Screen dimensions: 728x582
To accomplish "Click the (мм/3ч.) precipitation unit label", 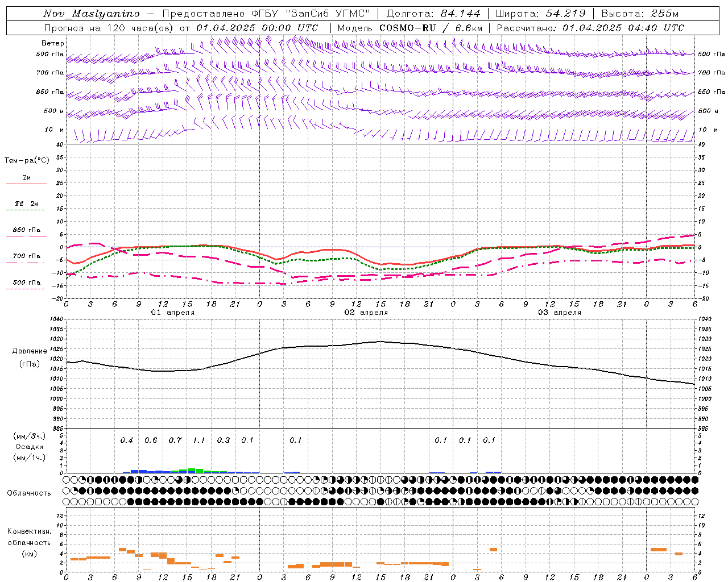I will (30, 436).
